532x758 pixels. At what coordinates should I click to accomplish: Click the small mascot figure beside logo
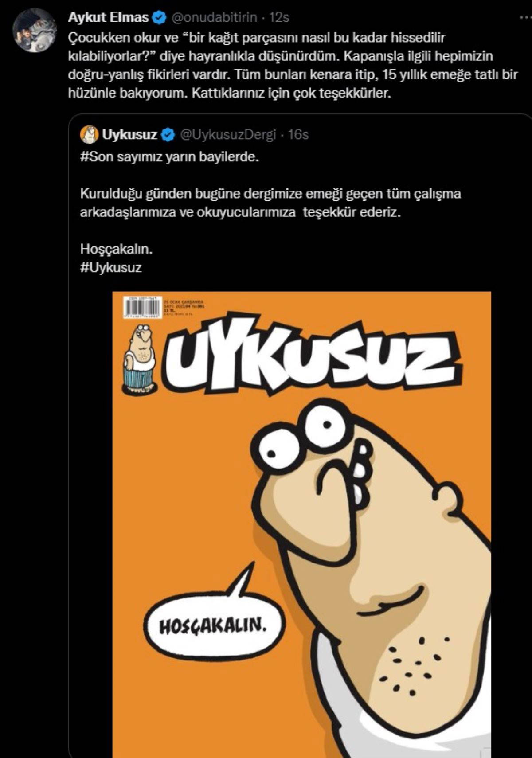tap(140, 359)
